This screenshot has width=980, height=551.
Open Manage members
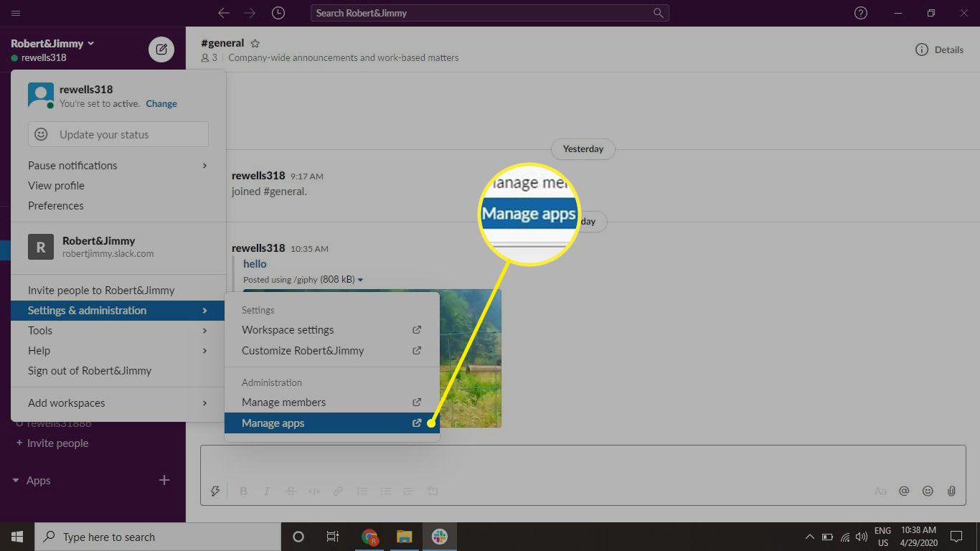point(331,402)
